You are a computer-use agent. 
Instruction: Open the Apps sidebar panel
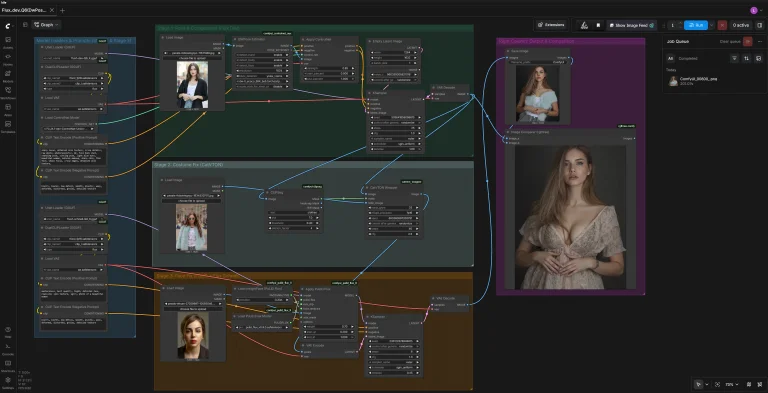click(8, 110)
